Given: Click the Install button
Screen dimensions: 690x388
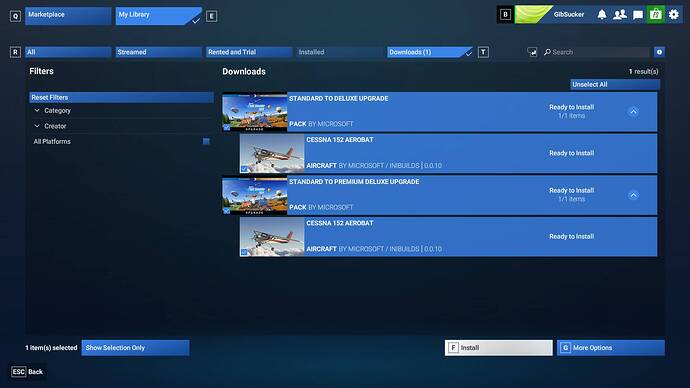Looking at the screenshot, I should click(499, 348).
